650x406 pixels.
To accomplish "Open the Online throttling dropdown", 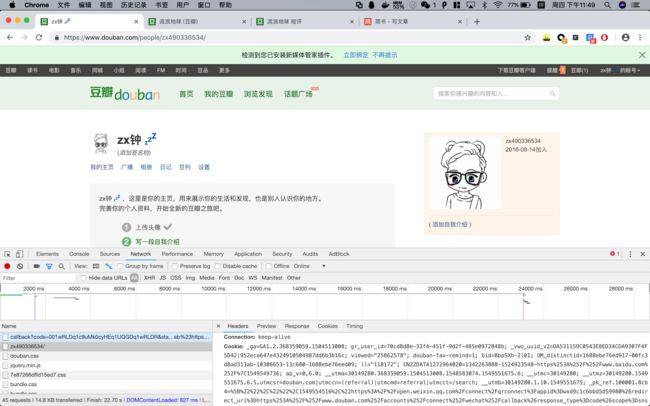I will (x=310, y=266).
